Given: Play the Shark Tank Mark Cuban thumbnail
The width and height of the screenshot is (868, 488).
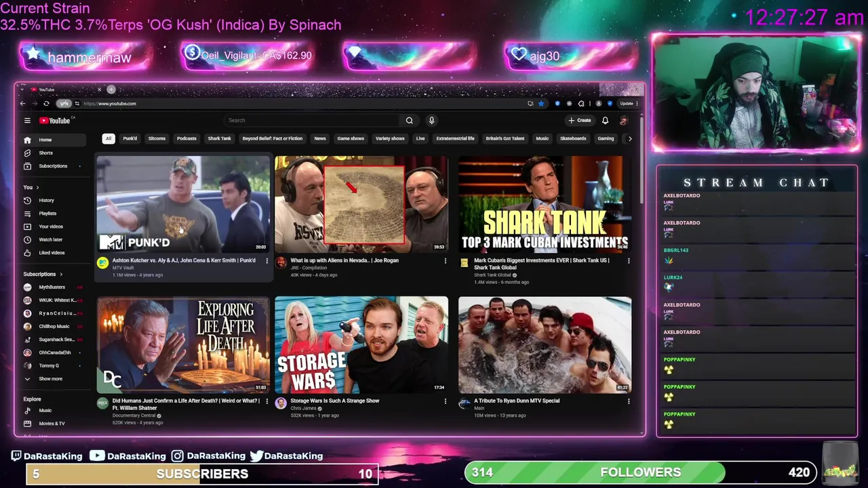Looking at the screenshot, I should (x=545, y=204).
